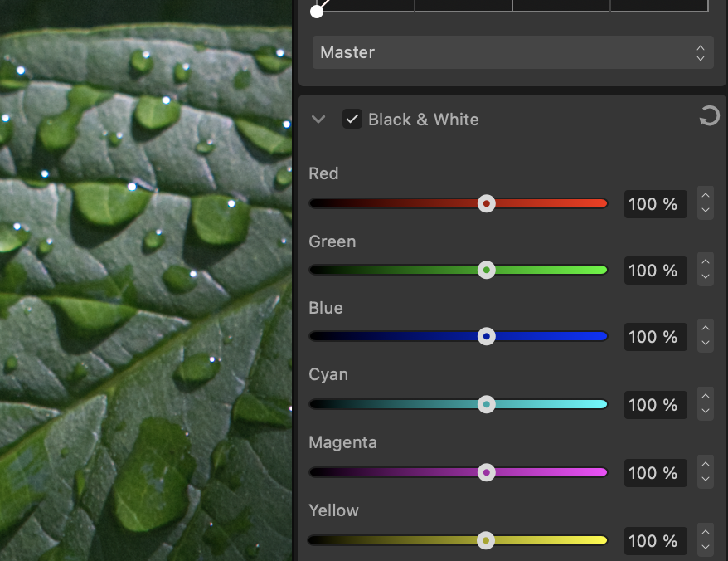
Task: Click the Magenta slider handle
Action: click(x=487, y=472)
